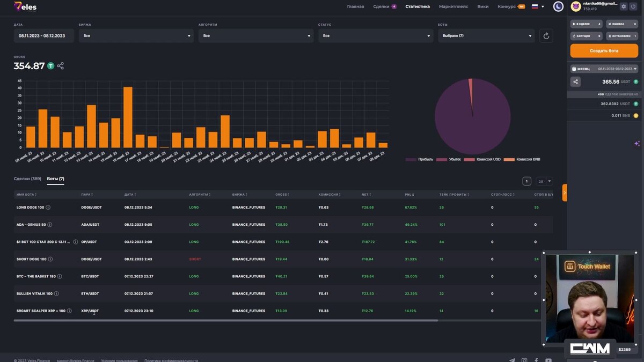Screen dimensions: 644x362
Task: Click the purple devil user avatar
Action: pos(576,6)
